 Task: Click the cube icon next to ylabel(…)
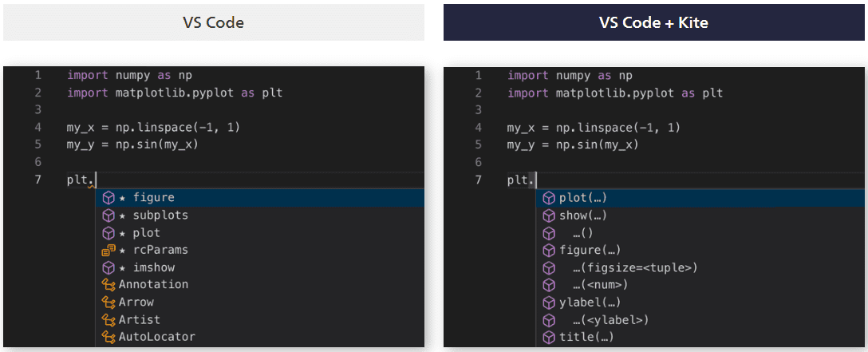click(x=549, y=303)
